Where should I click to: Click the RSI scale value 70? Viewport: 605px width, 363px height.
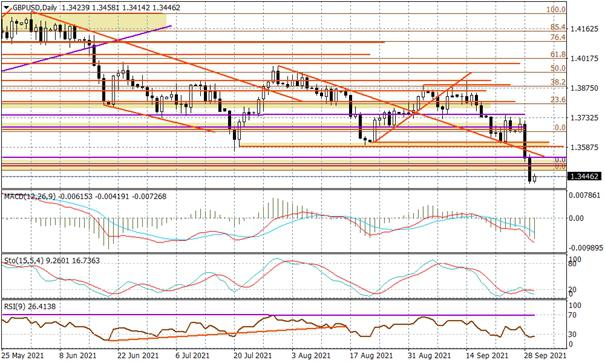tap(572, 316)
